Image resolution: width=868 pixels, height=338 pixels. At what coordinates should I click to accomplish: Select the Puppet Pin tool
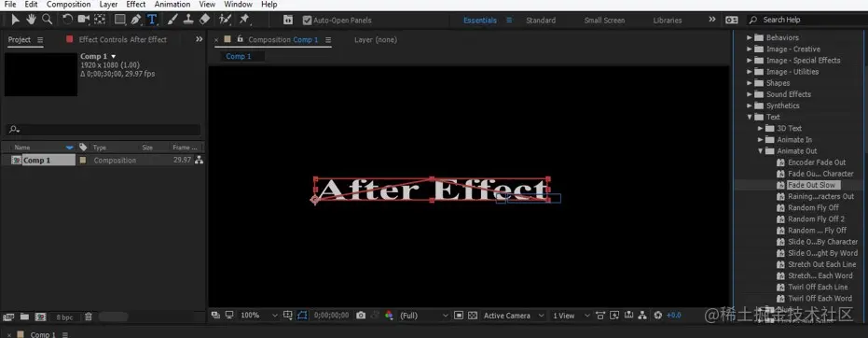click(x=243, y=20)
